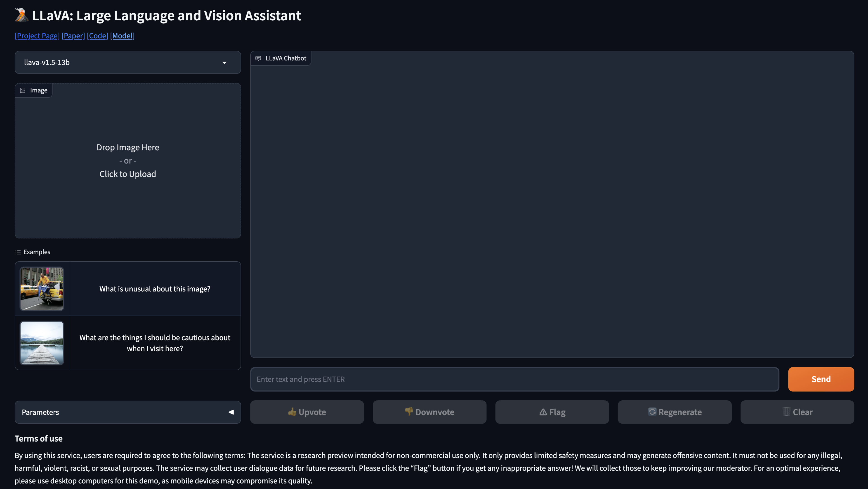Click the Regenerate button
Image resolution: width=868 pixels, height=489 pixels.
click(x=675, y=412)
